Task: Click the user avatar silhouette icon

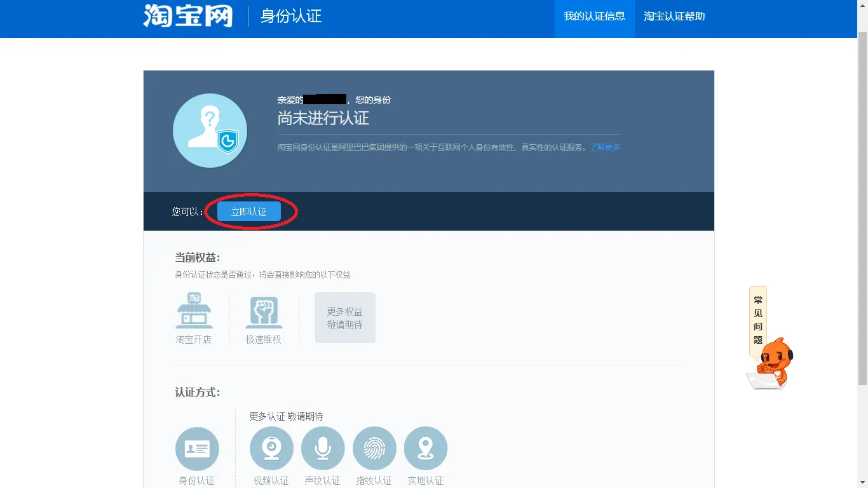Action: click(x=210, y=130)
